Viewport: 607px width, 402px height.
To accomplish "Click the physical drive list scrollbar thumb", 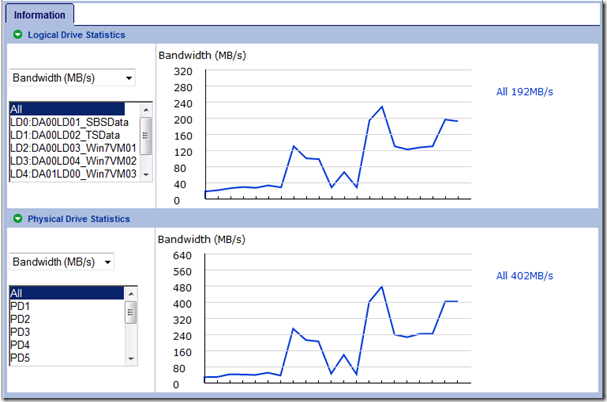I will [131, 312].
